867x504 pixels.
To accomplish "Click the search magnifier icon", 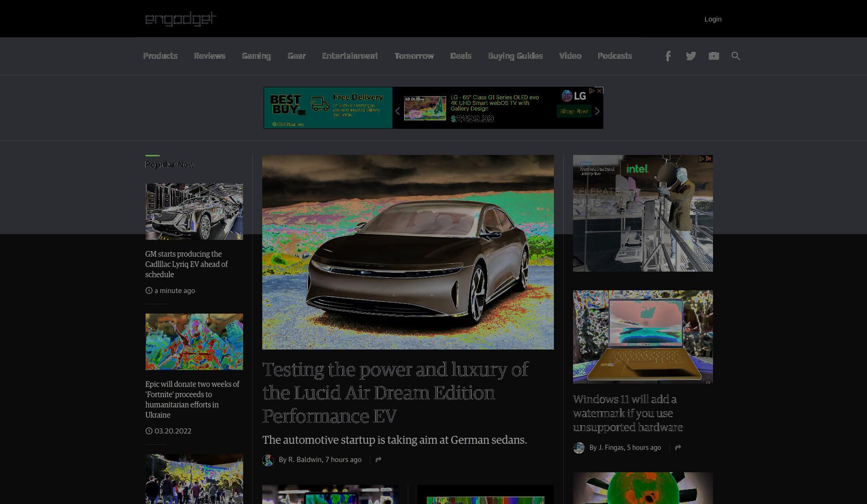I will [x=736, y=56].
